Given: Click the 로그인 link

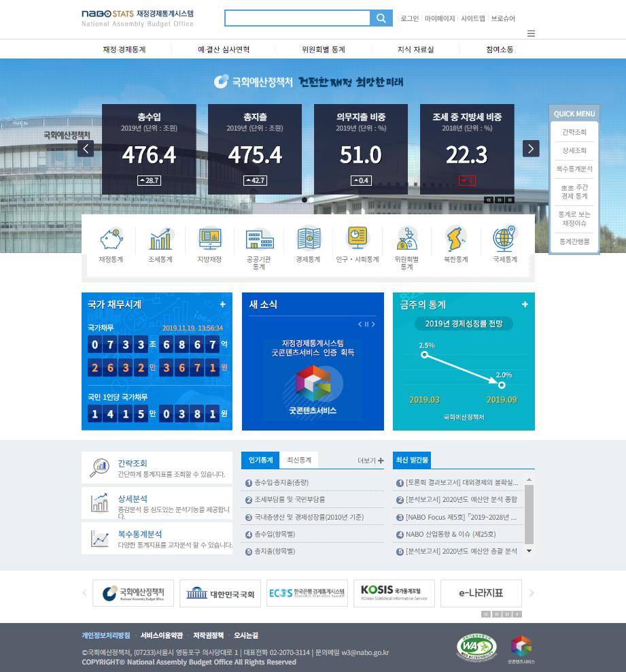Looking at the screenshot, I should (x=409, y=18).
